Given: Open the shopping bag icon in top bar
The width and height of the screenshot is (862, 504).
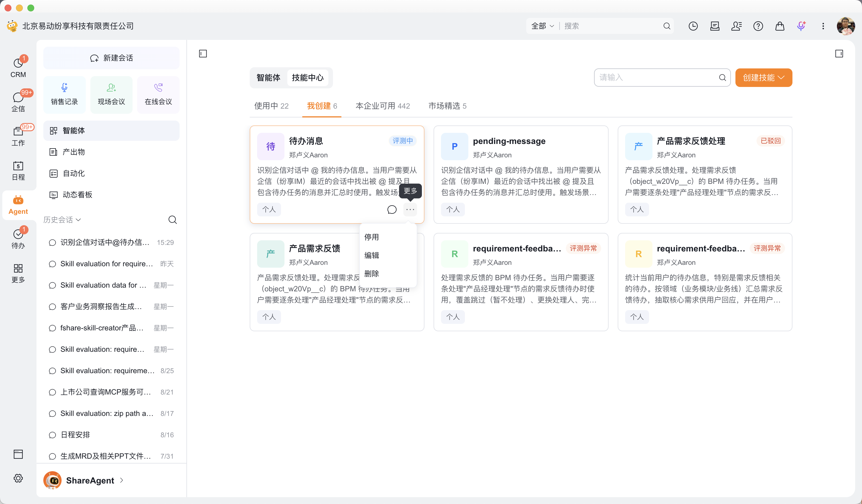Looking at the screenshot, I should pyautogui.click(x=780, y=26).
